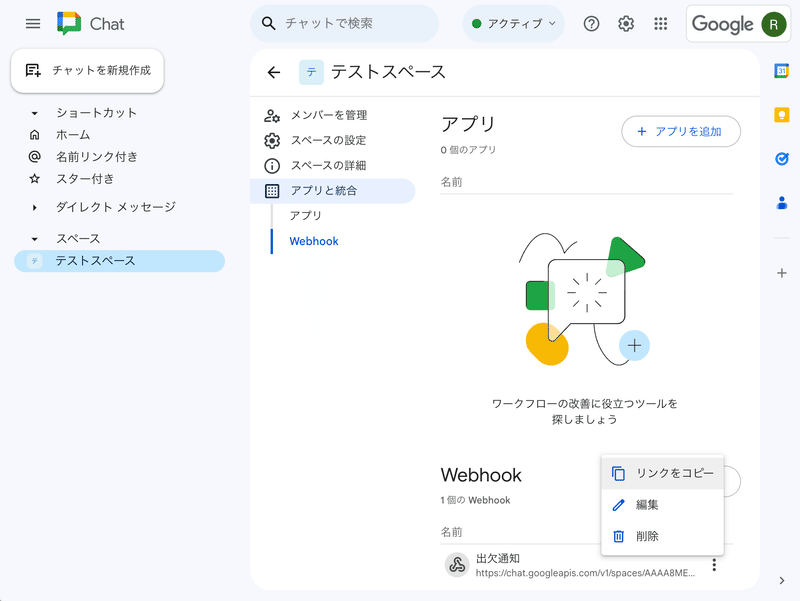Expand the ダイレクト メッセージ section arrow
Image resolution: width=800 pixels, height=601 pixels.
click(x=34, y=207)
